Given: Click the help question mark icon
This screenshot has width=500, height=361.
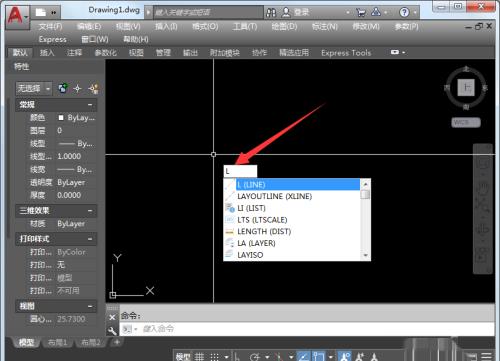Looking at the screenshot, I should 404,12.
